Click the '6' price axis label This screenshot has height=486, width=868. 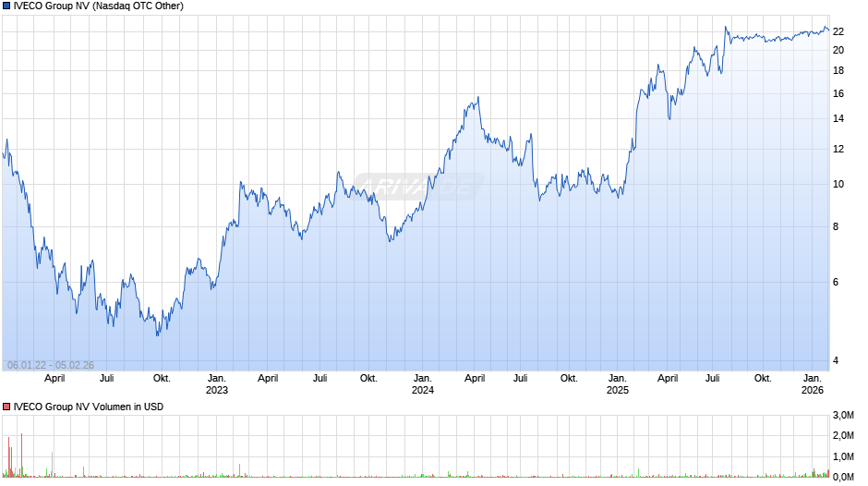pos(836,282)
